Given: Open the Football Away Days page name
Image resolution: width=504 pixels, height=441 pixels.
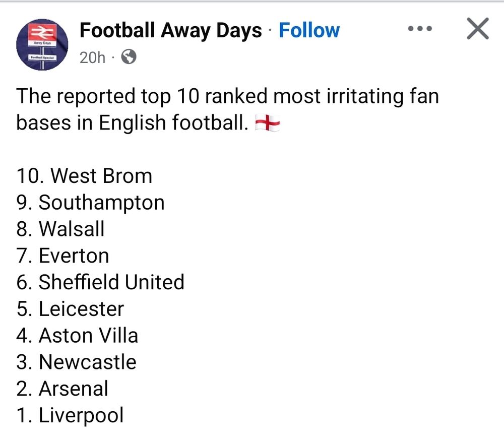Looking at the screenshot, I should (x=171, y=31).
